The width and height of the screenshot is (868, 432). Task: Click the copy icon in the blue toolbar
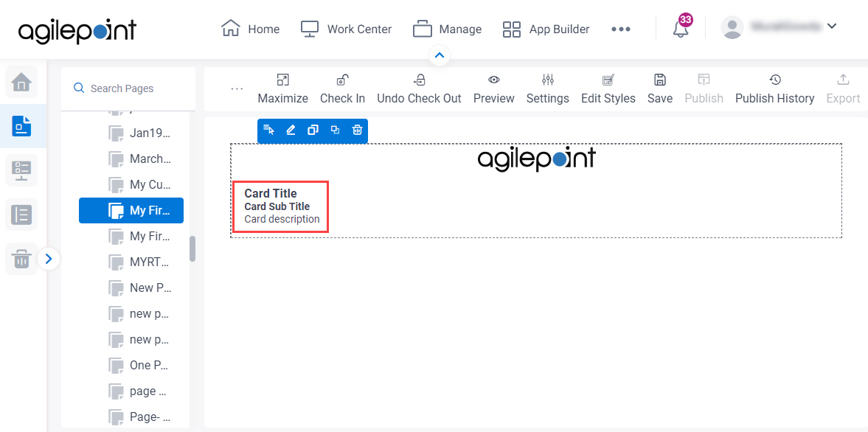[x=313, y=130]
